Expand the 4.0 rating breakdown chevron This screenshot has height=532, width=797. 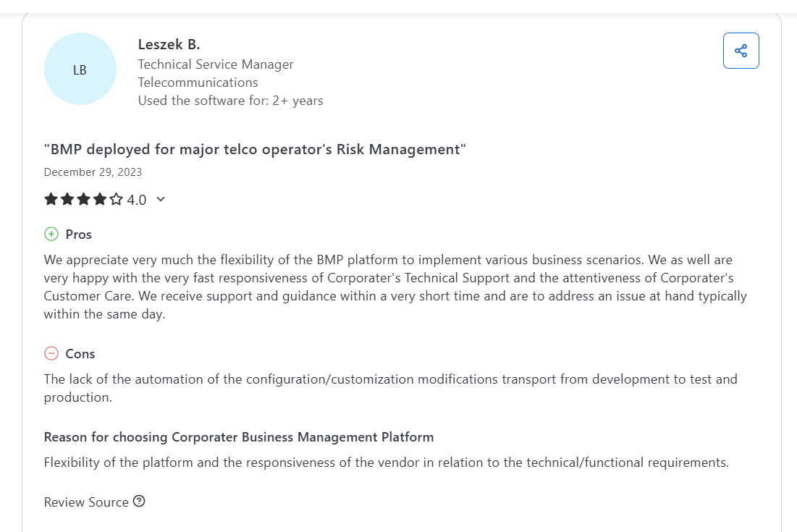point(161,199)
